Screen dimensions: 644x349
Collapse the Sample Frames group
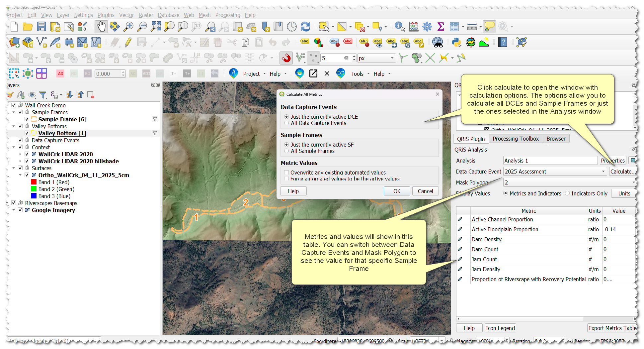[14, 112]
